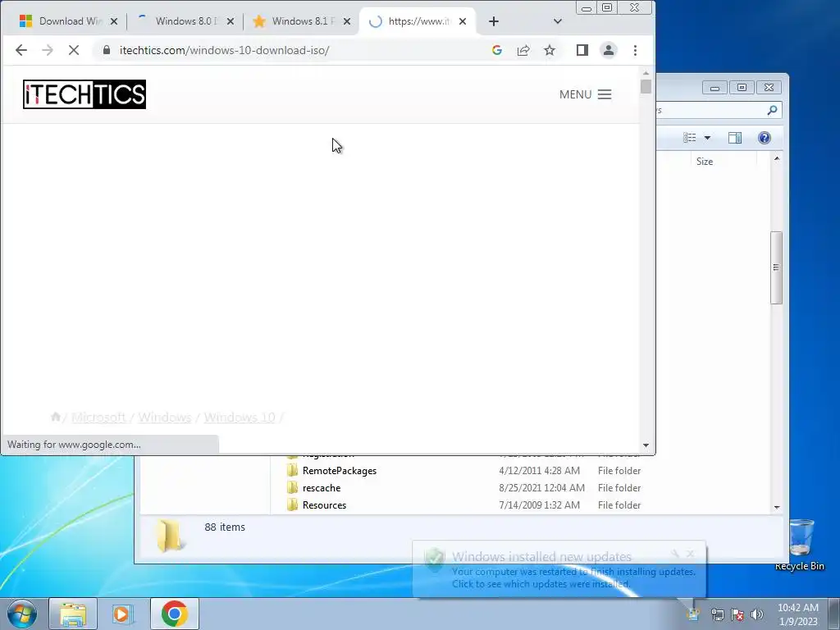Click the Windows 10 breadcrumb link
This screenshot has width=840, height=630.
(x=240, y=418)
